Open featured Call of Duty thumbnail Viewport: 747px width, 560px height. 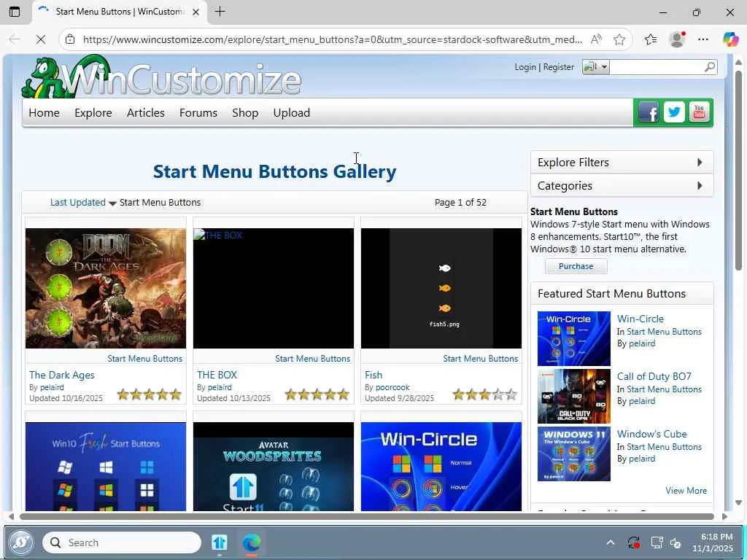coord(573,396)
